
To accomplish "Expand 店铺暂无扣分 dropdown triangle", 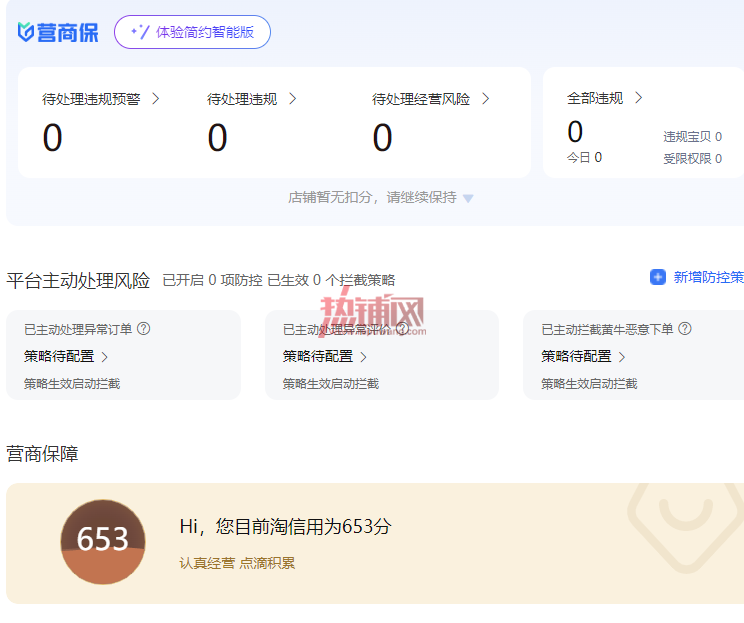I will pos(468,198).
